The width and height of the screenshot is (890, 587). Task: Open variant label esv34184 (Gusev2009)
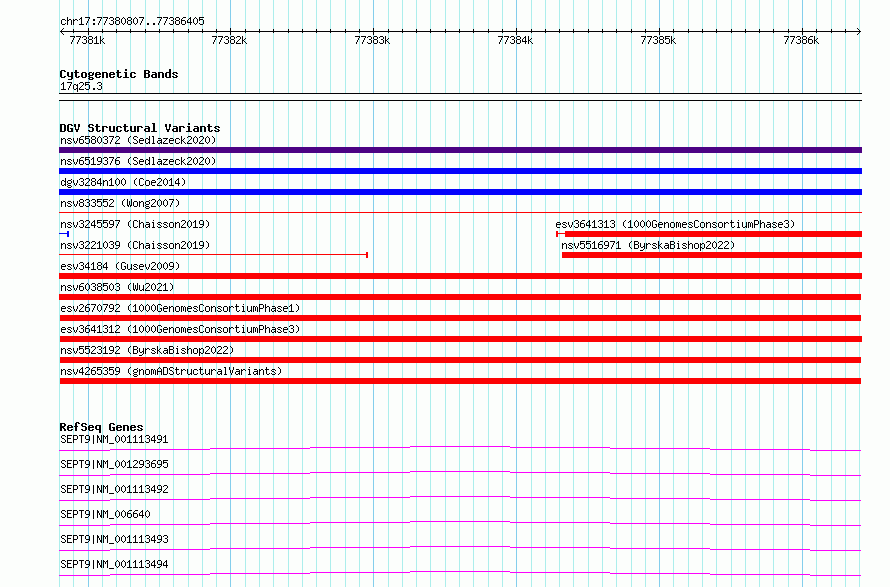pyautogui.click(x=120, y=266)
